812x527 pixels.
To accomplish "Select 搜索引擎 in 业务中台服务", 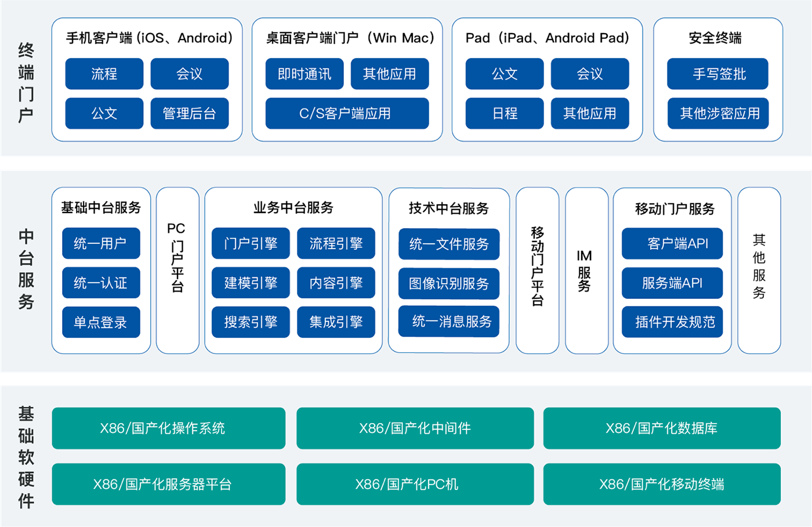I will (x=251, y=322).
